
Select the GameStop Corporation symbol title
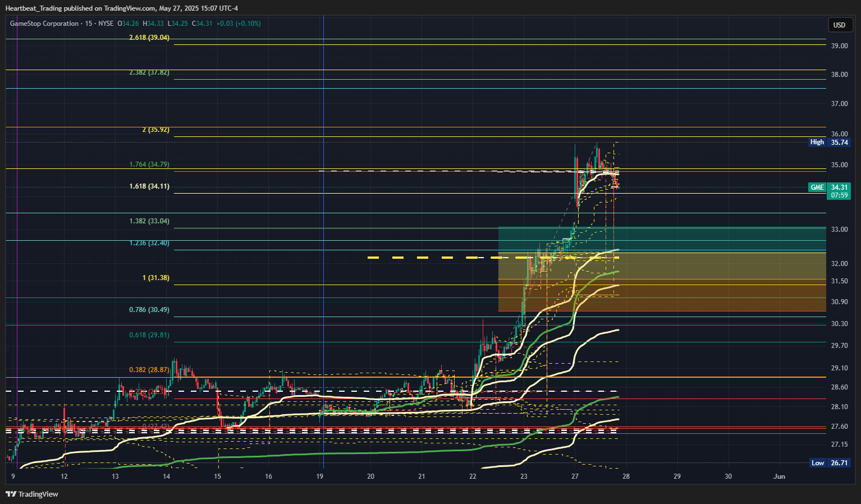44,24
